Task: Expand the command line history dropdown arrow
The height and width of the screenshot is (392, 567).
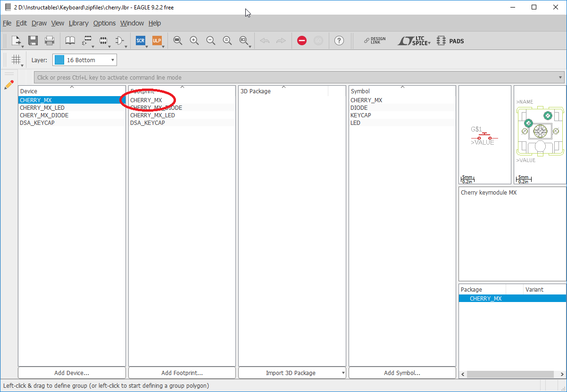Action: 560,78
